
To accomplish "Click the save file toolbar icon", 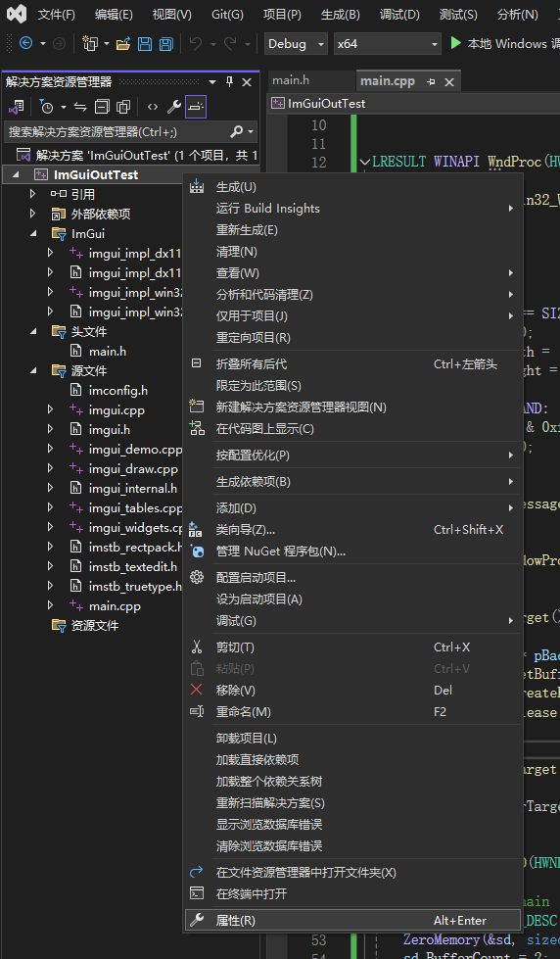I will pyautogui.click(x=144, y=43).
